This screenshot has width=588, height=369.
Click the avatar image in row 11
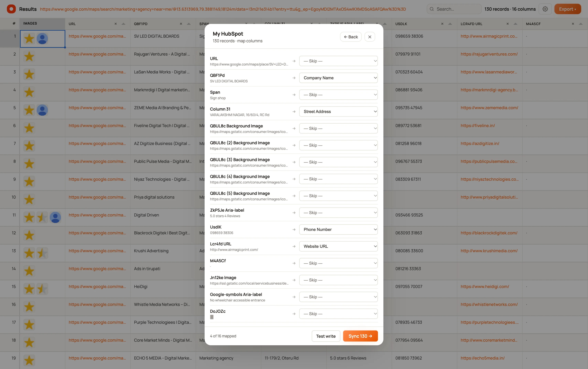(55, 218)
